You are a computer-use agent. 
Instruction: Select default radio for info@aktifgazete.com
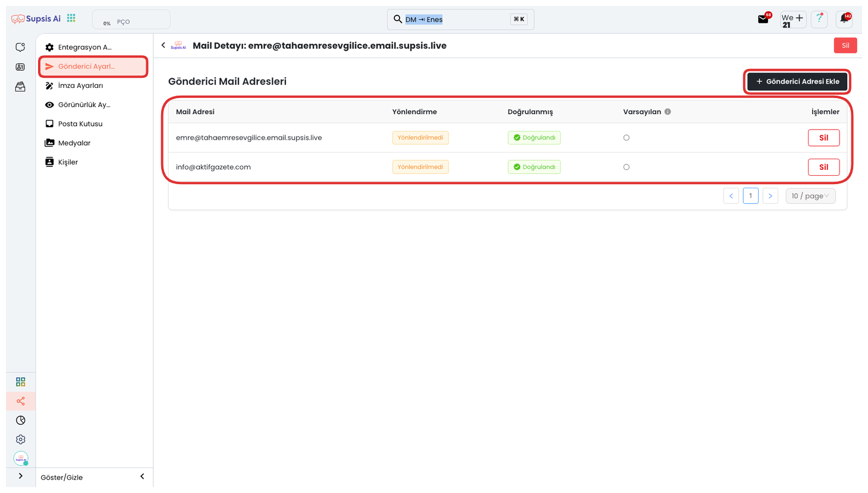(x=626, y=167)
